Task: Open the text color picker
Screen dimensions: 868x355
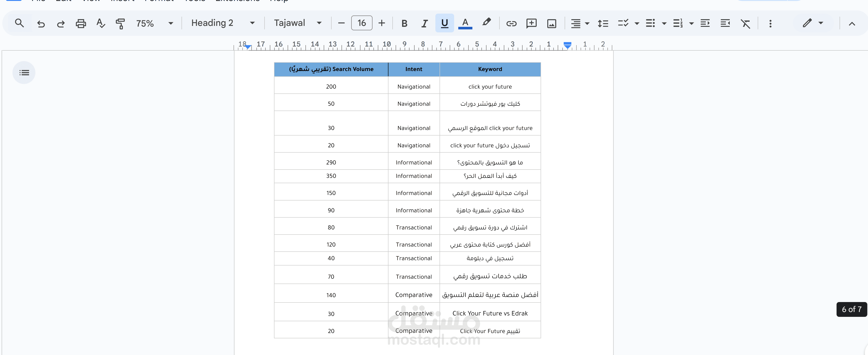Action: (465, 23)
